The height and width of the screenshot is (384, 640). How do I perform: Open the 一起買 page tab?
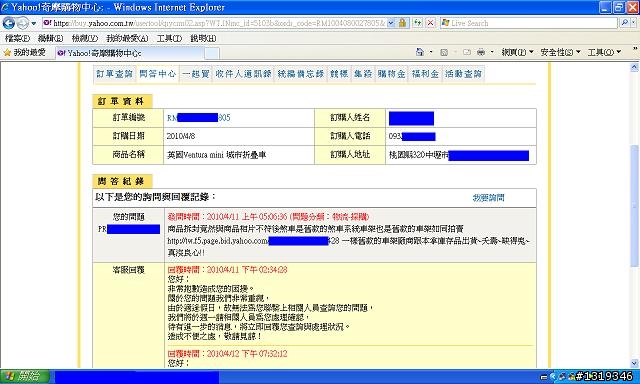click(x=196, y=74)
